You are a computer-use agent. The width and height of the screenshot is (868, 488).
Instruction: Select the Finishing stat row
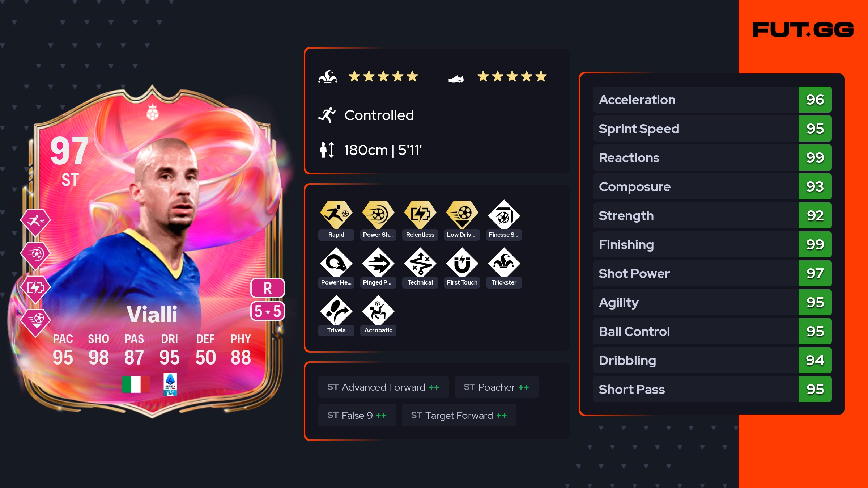click(712, 244)
